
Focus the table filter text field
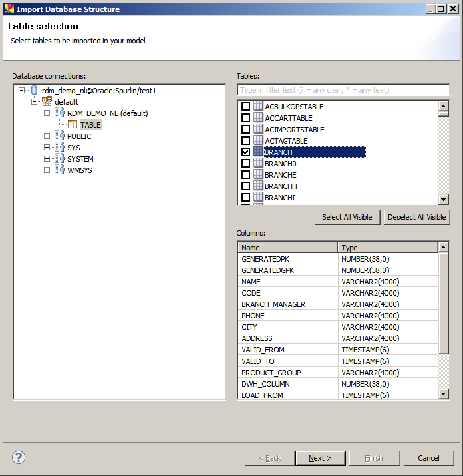[343, 90]
